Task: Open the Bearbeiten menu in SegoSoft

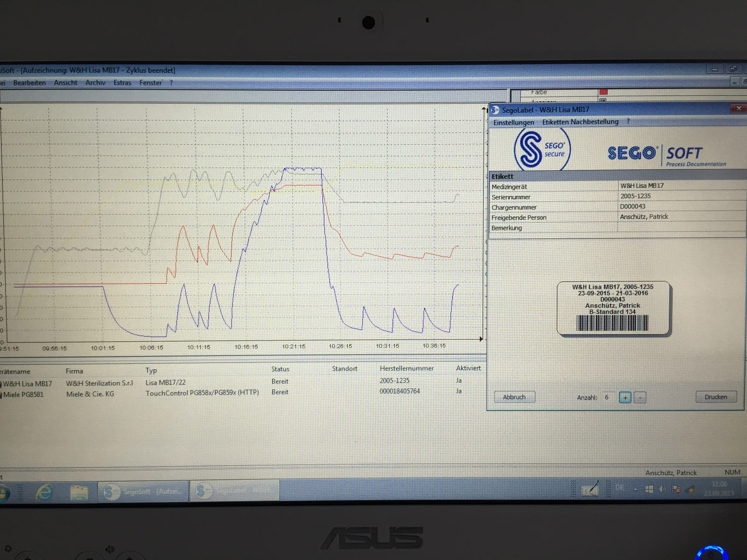Action: tap(29, 83)
